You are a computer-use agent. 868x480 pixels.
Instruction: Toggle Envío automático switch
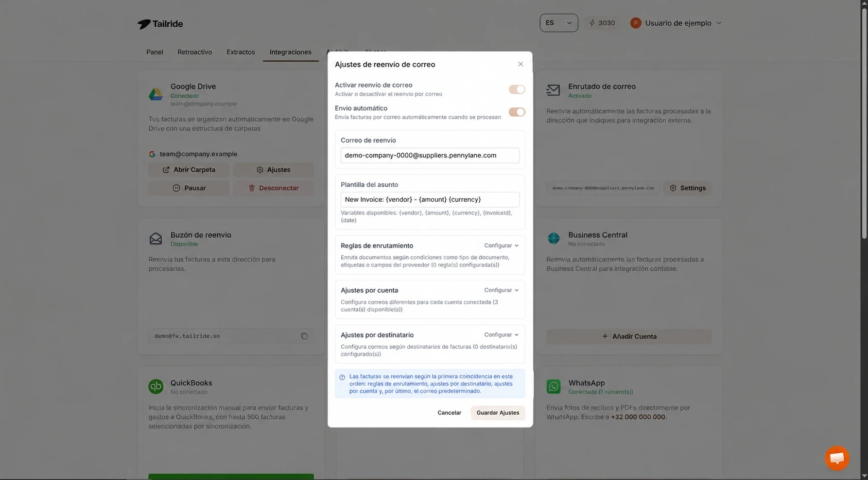click(x=517, y=112)
